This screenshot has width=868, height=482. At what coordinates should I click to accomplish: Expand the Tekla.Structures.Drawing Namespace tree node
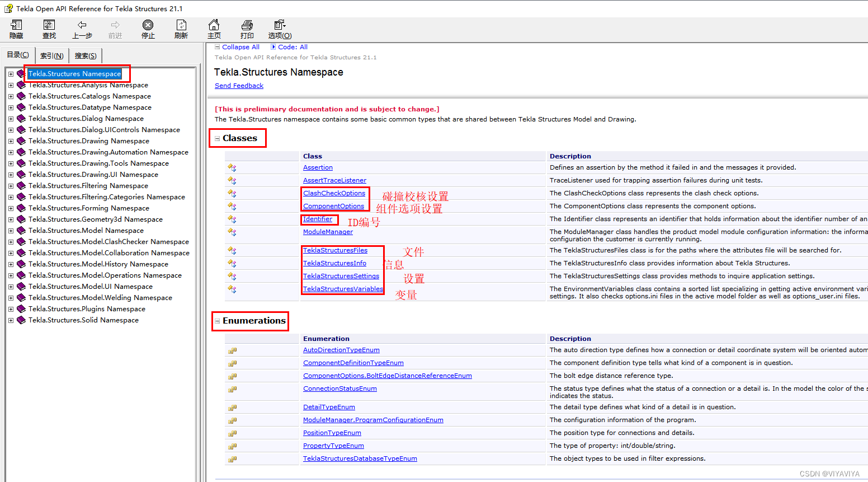11,141
